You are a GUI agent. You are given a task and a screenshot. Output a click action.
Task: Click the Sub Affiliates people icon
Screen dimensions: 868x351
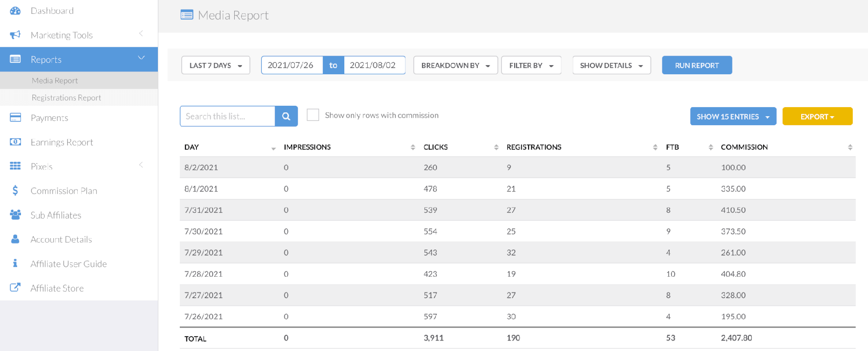coord(15,215)
